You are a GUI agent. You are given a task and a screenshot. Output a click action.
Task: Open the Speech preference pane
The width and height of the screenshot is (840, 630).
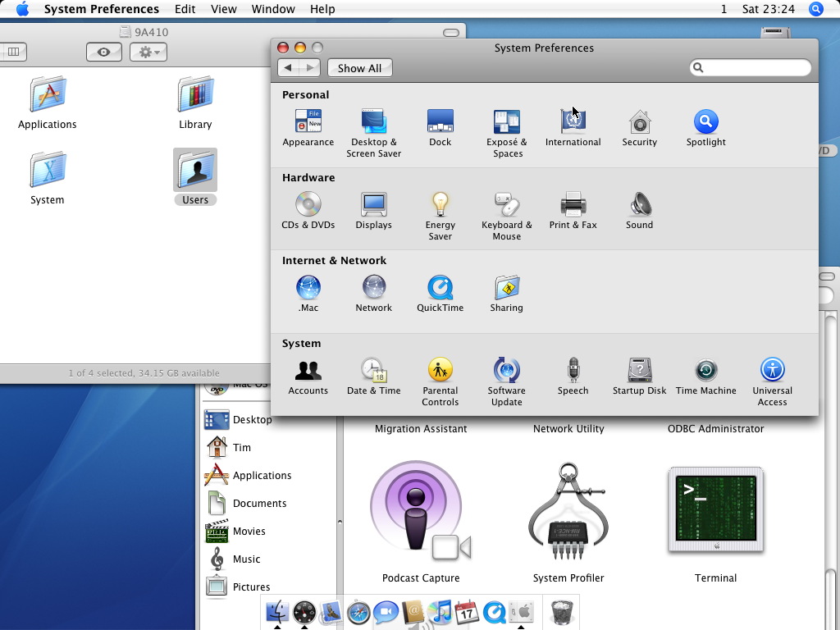(573, 376)
